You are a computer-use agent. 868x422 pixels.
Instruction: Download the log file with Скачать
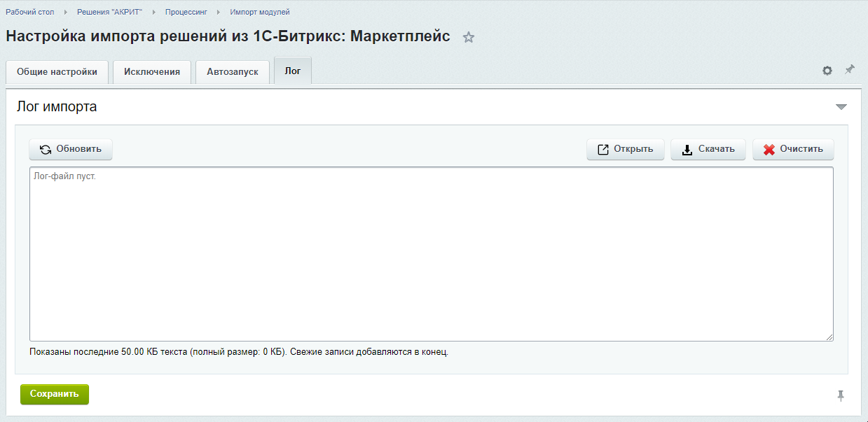coord(708,149)
